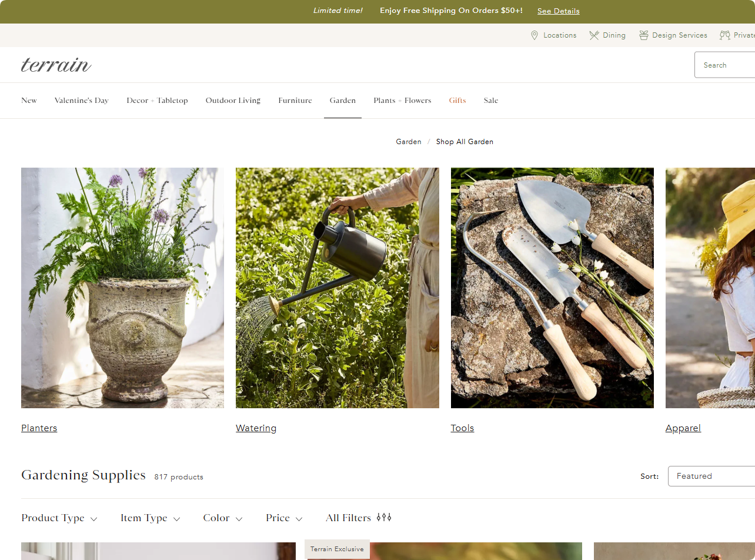This screenshot has width=755, height=560.
Task: Expand the Product Type filter
Action: pos(59,518)
